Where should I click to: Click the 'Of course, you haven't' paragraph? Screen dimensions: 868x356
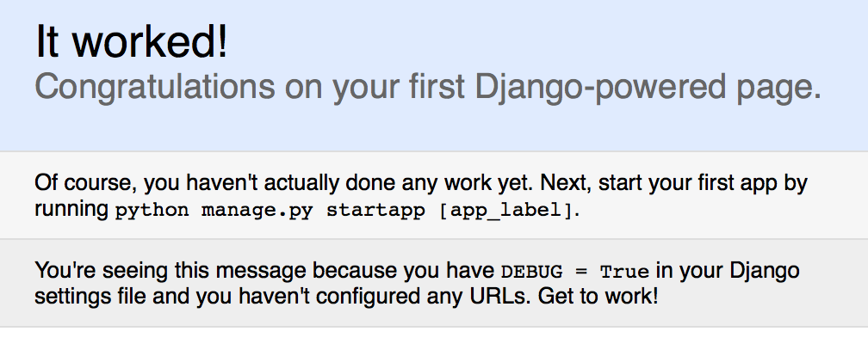421,196
